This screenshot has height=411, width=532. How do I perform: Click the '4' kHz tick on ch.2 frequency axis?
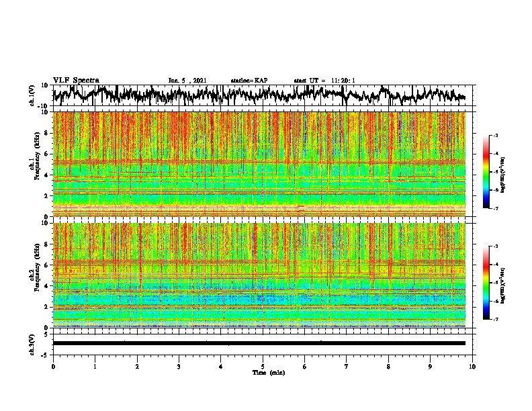(46, 286)
